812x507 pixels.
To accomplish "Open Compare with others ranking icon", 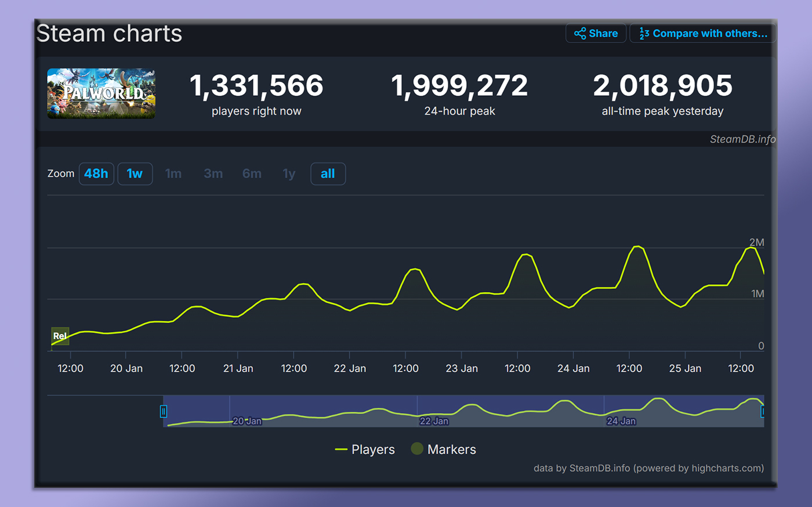I will pyautogui.click(x=644, y=34).
